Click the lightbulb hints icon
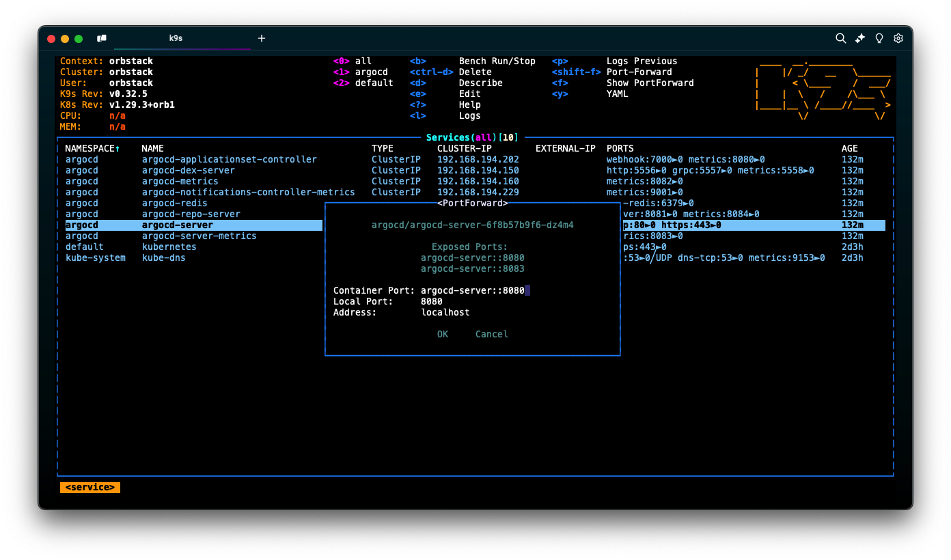This screenshot has width=951, height=560. coord(879,39)
